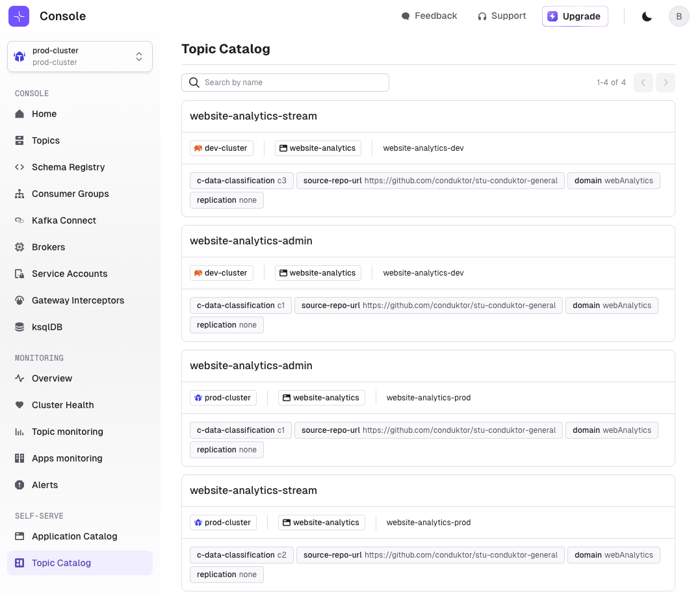This screenshot has width=700, height=596.
Task: Click replication none label in first card
Action: pyautogui.click(x=227, y=200)
